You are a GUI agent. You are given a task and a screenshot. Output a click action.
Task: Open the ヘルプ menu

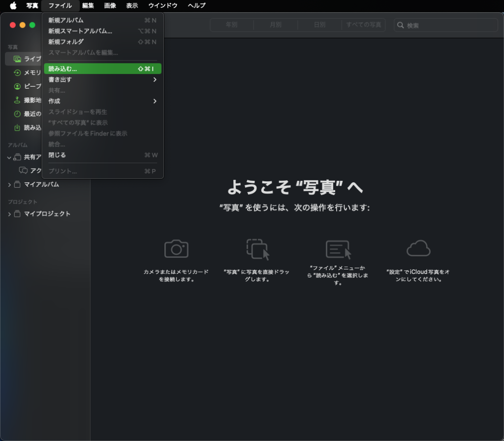click(197, 5)
